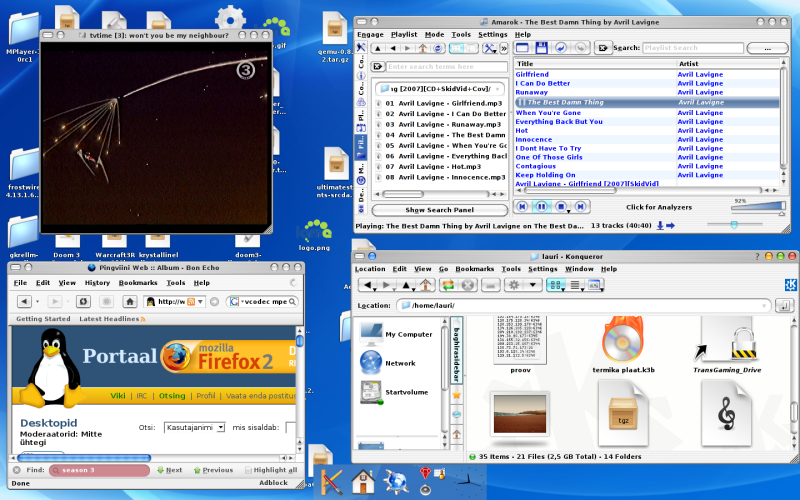
Task: Open the Window menu in Konqueror
Action: point(579,269)
